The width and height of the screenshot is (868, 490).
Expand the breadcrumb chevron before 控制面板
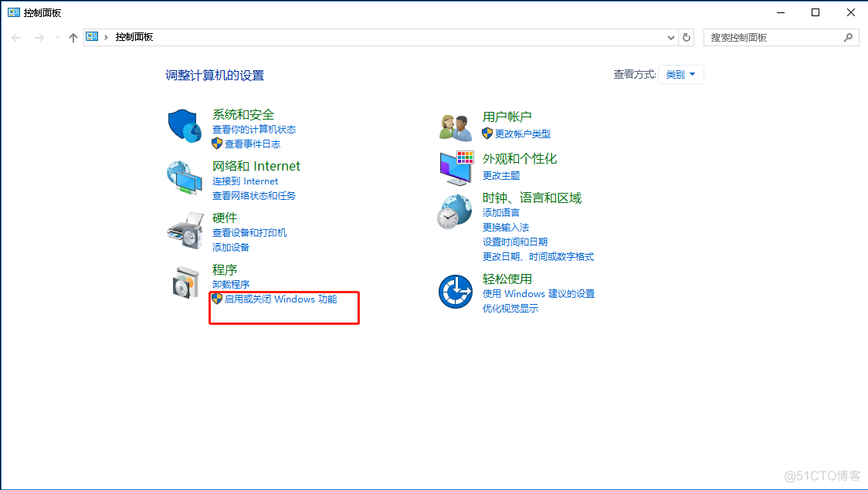pos(106,37)
